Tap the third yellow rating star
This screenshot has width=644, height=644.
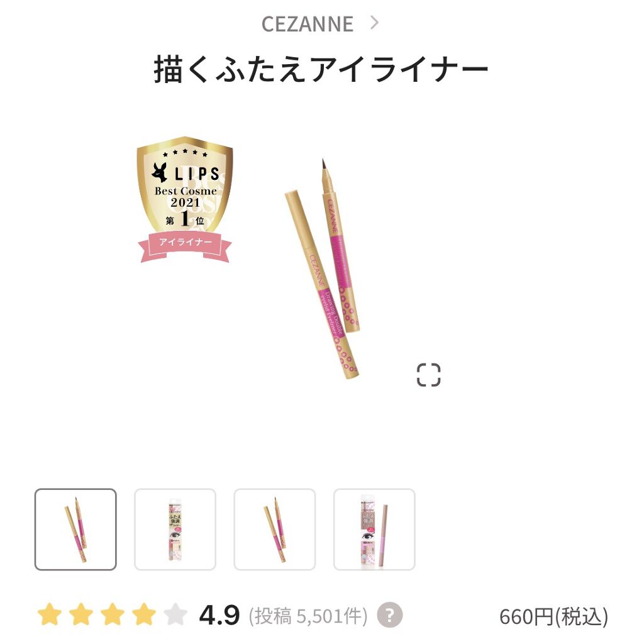(x=113, y=614)
